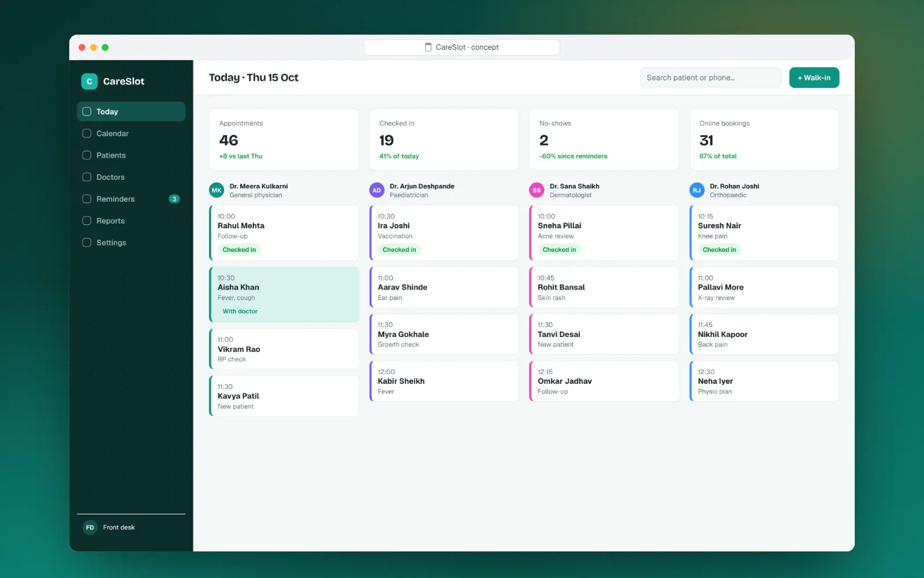
Task: Add a new Walk-in appointment
Action: (x=814, y=77)
